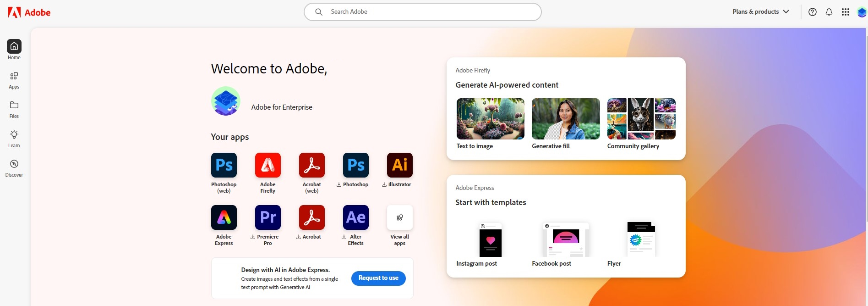Viewport: 868px width, 306px height.
Task: Click the Generative fill label
Action: click(x=551, y=146)
